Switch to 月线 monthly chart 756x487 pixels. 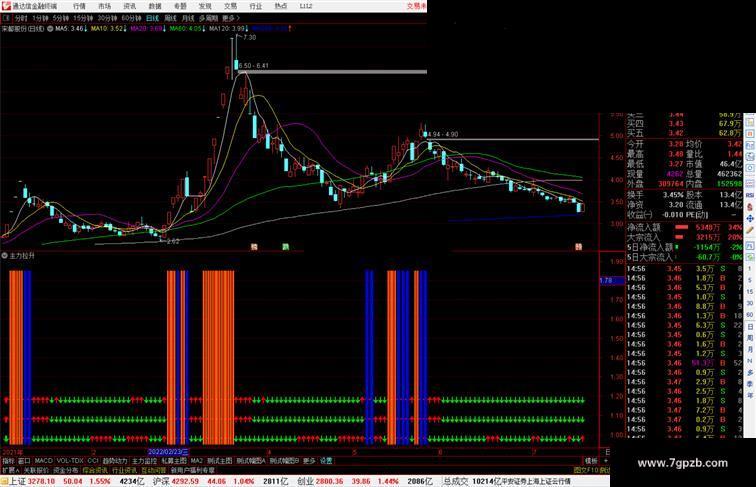(188, 18)
